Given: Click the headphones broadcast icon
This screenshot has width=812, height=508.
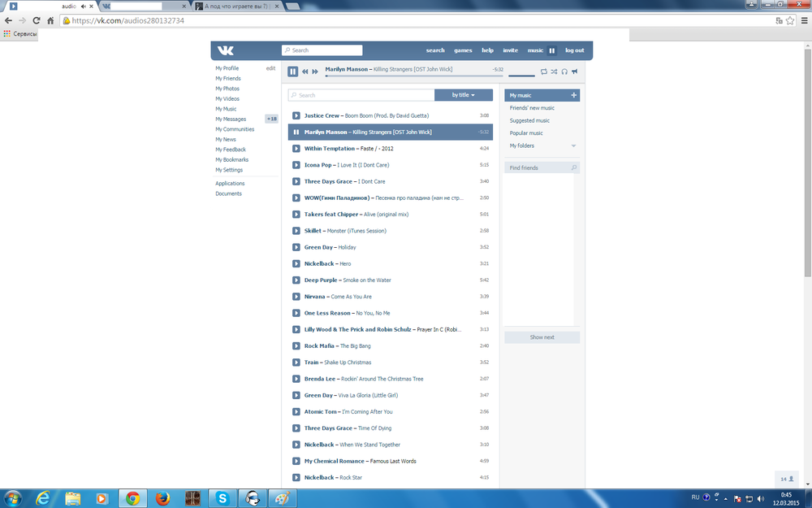Looking at the screenshot, I should pyautogui.click(x=565, y=72).
